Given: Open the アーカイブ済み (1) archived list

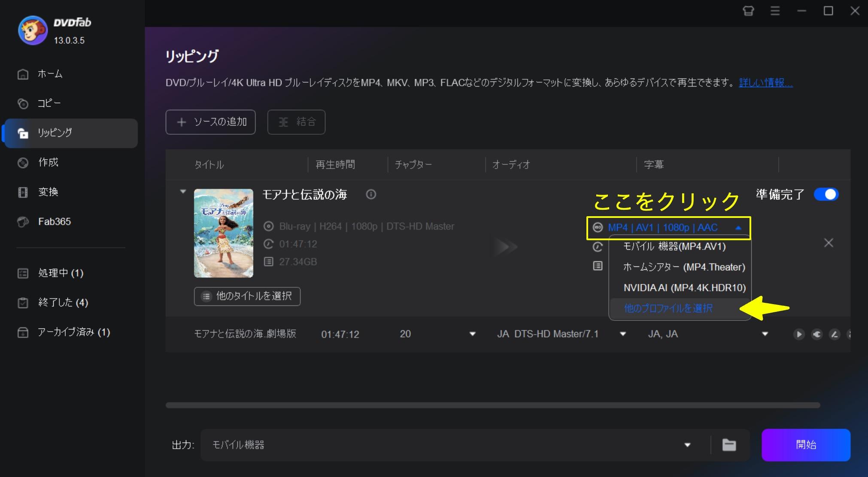Looking at the screenshot, I should coord(74,332).
